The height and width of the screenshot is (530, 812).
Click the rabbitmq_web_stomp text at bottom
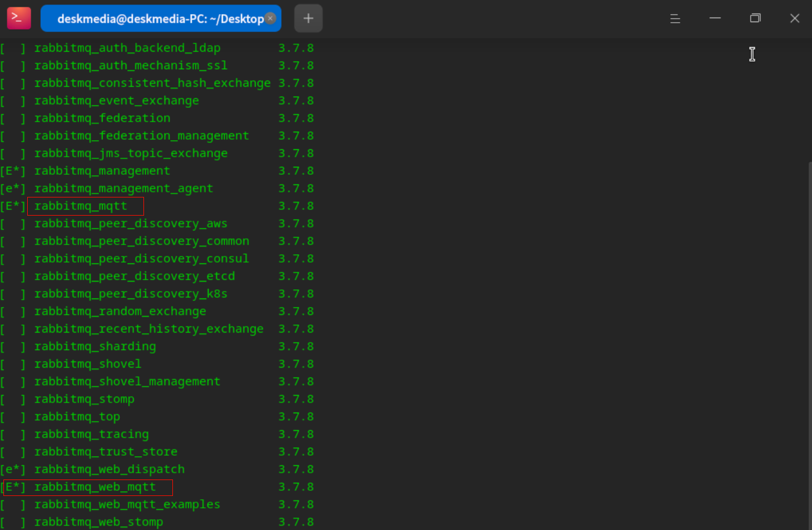pos(99,522)
